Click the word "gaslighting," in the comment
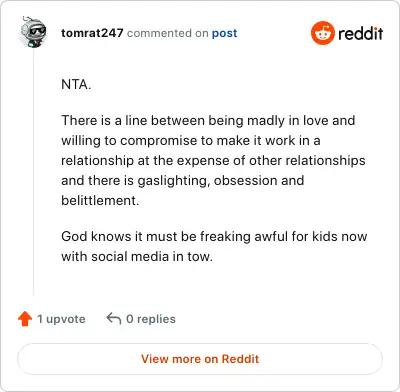This screenshot has height=392, width=400. 174,181
